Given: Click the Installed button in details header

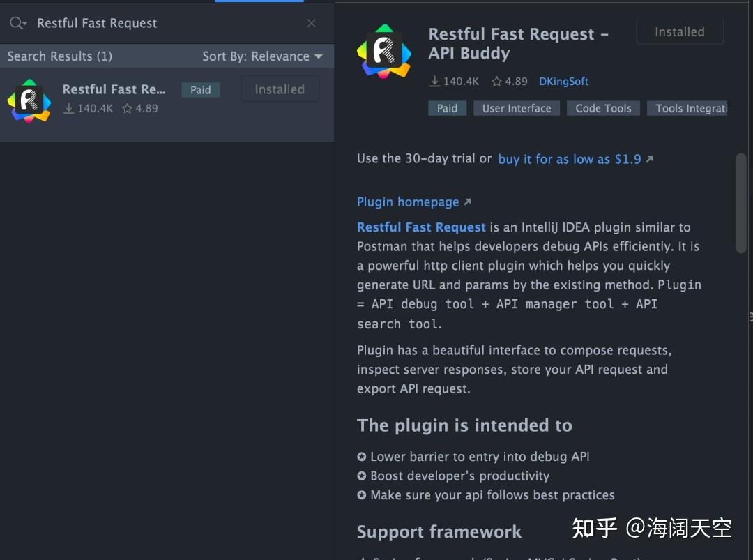Looking at the screenshot, I should (680, 31).
